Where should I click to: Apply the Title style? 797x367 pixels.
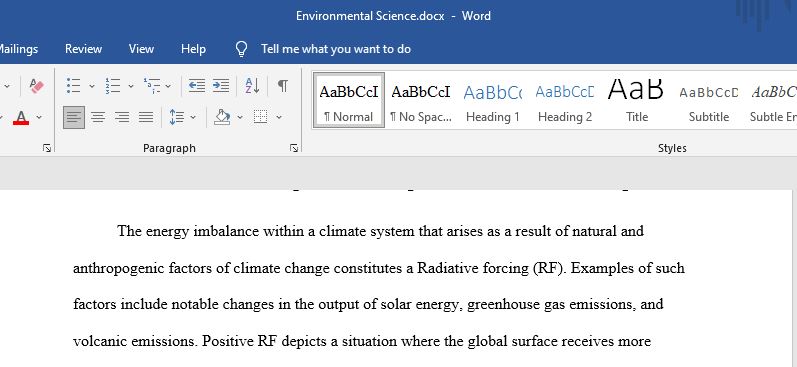point(636,101)
